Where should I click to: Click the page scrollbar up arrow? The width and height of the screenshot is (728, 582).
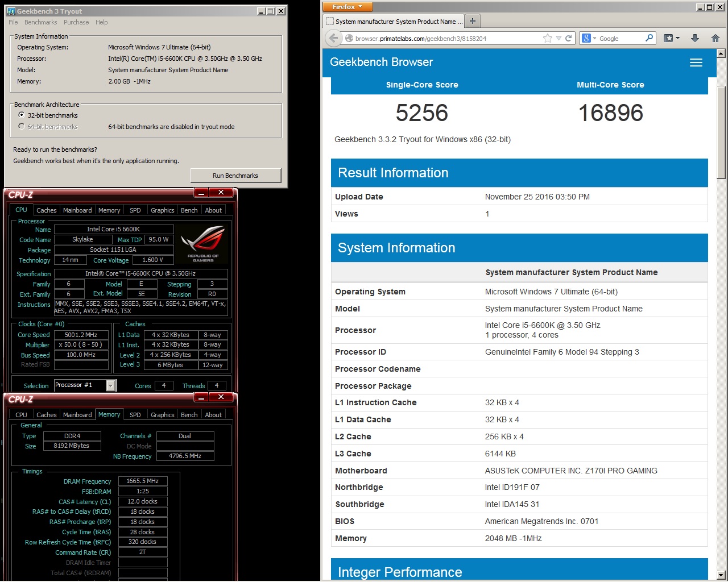[721, 53]
